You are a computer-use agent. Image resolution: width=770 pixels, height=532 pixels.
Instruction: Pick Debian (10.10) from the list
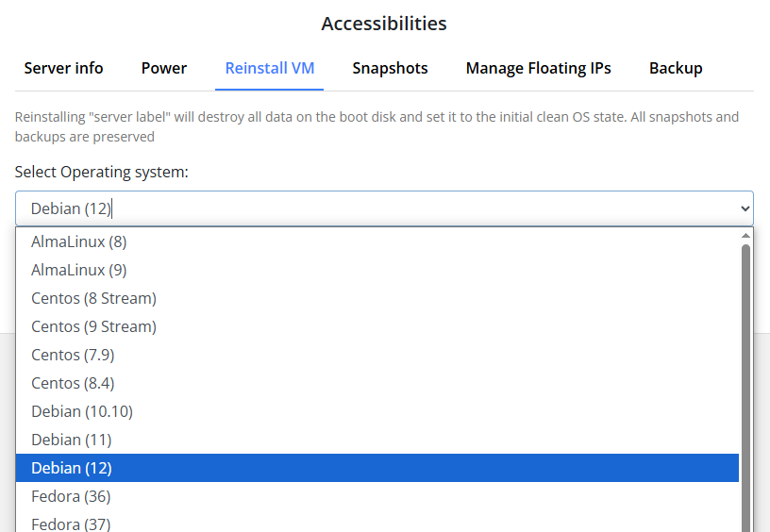(x=82, y=411)
